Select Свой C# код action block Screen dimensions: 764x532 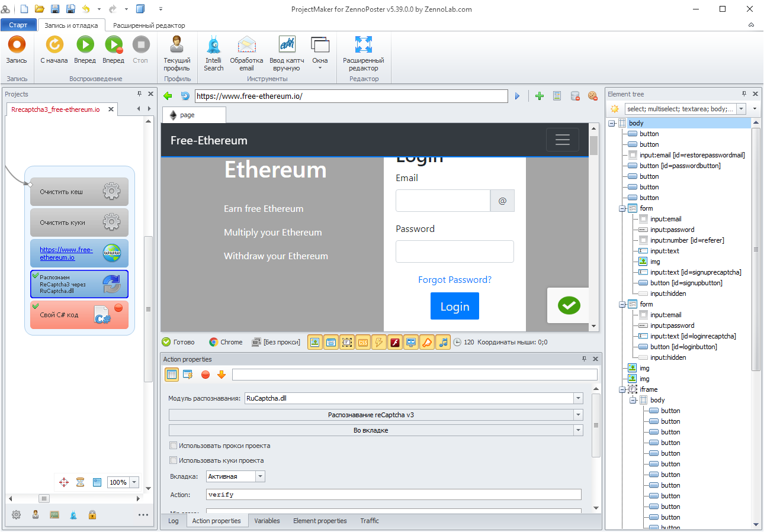(x=79, y=315)
